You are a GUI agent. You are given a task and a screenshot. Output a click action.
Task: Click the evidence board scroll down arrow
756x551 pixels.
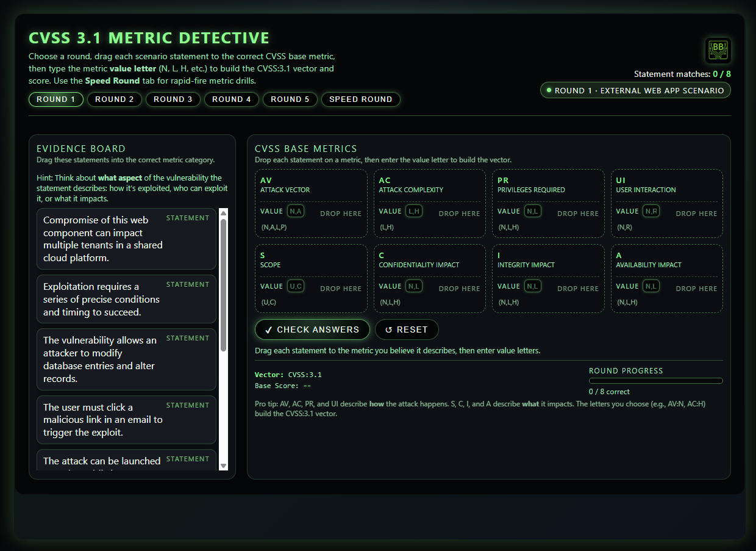pyautogui.click(x=223, y=466)
